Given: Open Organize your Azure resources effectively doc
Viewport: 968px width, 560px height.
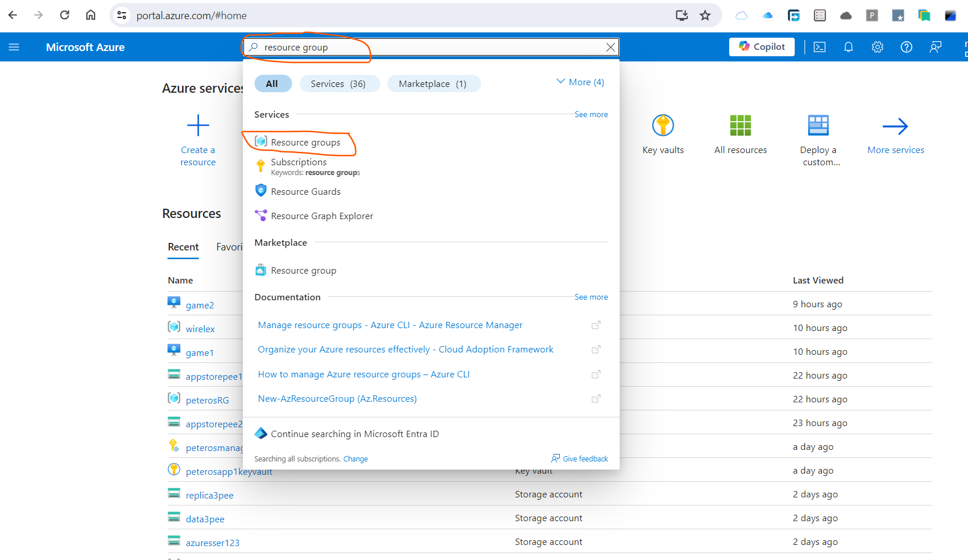Looking at the screenshot, I should pyautogui.click(x=406, y=350).
